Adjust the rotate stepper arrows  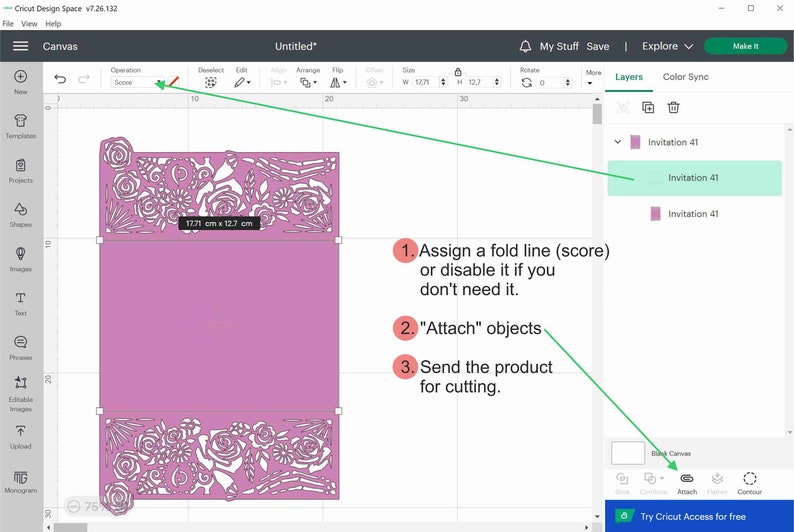568,83
